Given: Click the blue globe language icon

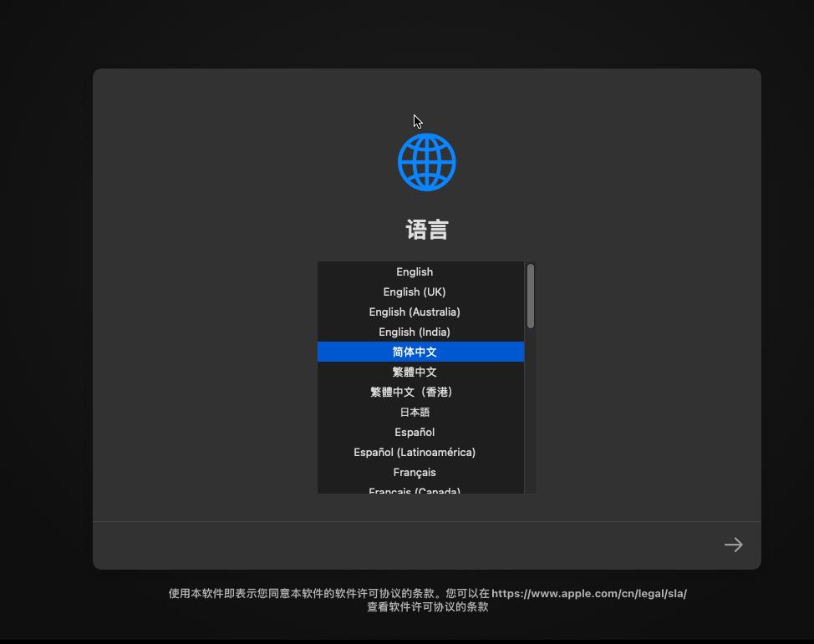Looking at the screenshot, I should [426, 161].
